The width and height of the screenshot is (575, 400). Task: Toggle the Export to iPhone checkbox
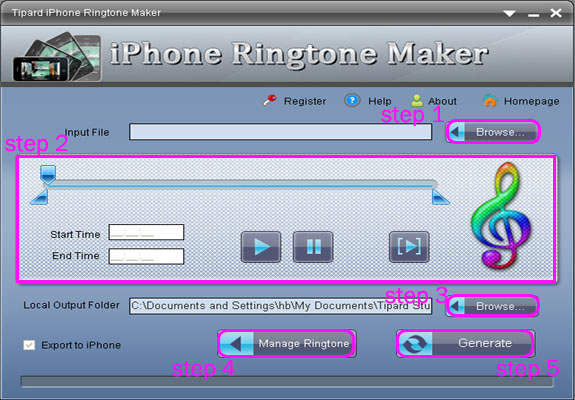click(x=29, y=345)
